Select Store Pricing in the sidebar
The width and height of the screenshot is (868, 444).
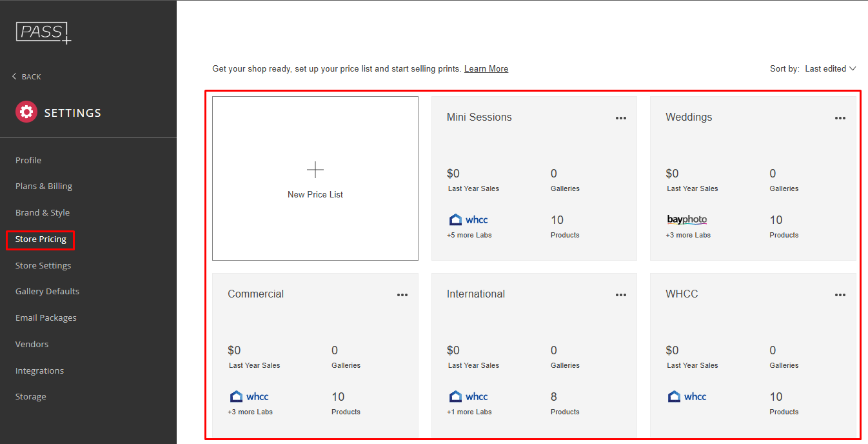pos(41,239)
